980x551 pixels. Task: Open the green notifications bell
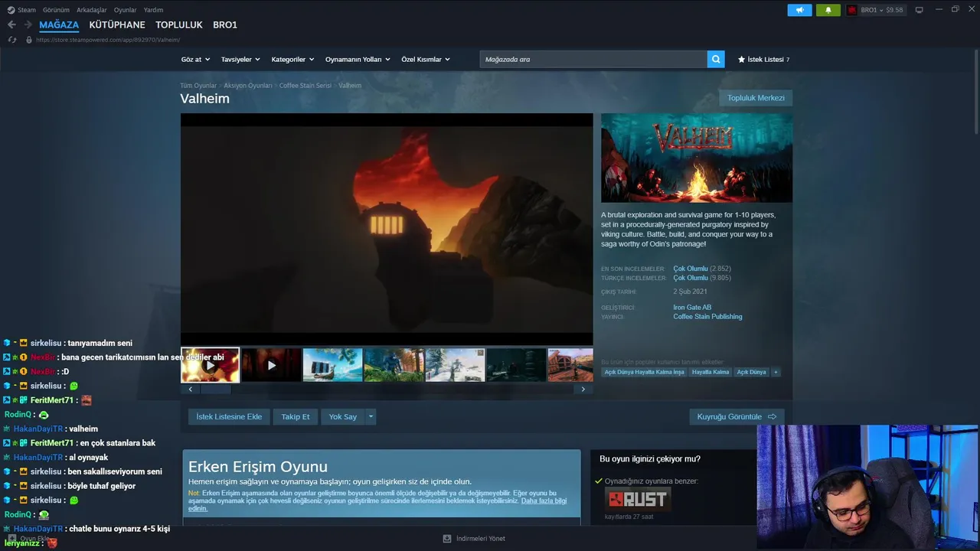[828, 10]
